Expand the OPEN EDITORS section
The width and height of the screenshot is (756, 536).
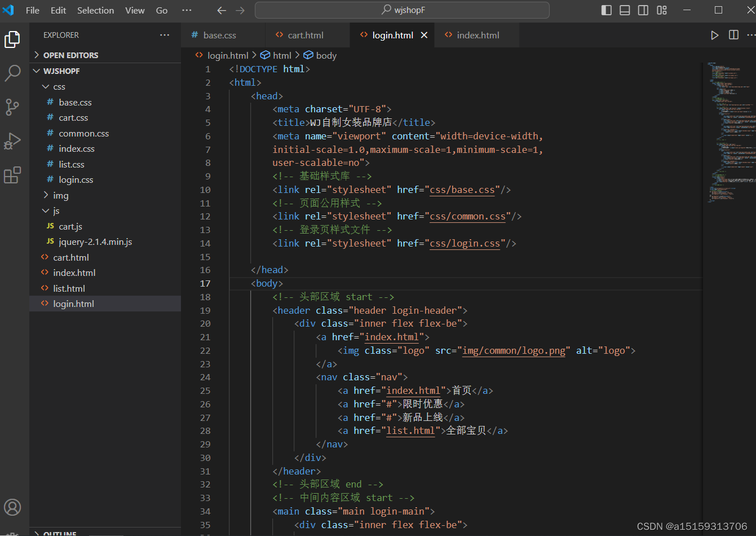click(105, 55)
